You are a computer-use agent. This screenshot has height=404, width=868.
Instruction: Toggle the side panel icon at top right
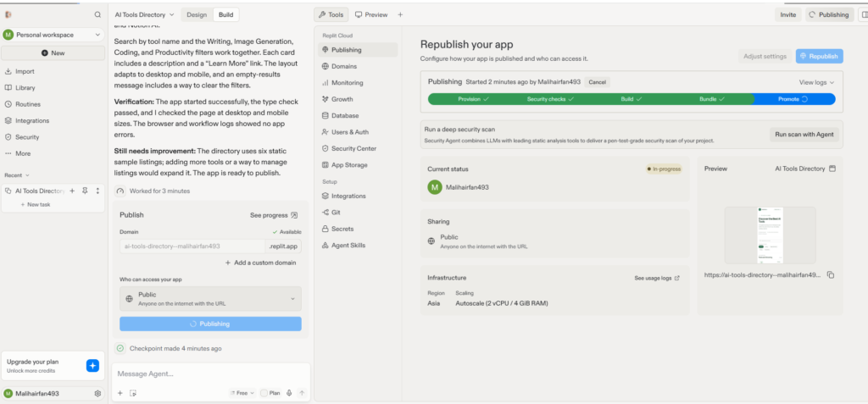864,15
